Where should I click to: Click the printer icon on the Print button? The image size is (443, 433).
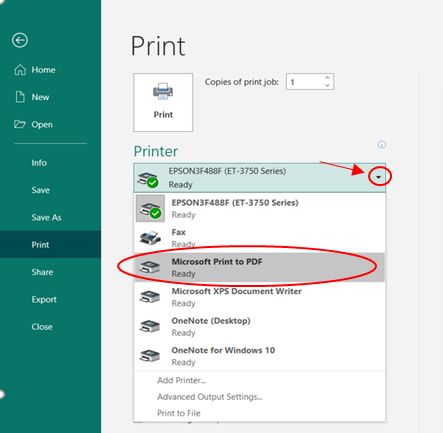(163, 91)
